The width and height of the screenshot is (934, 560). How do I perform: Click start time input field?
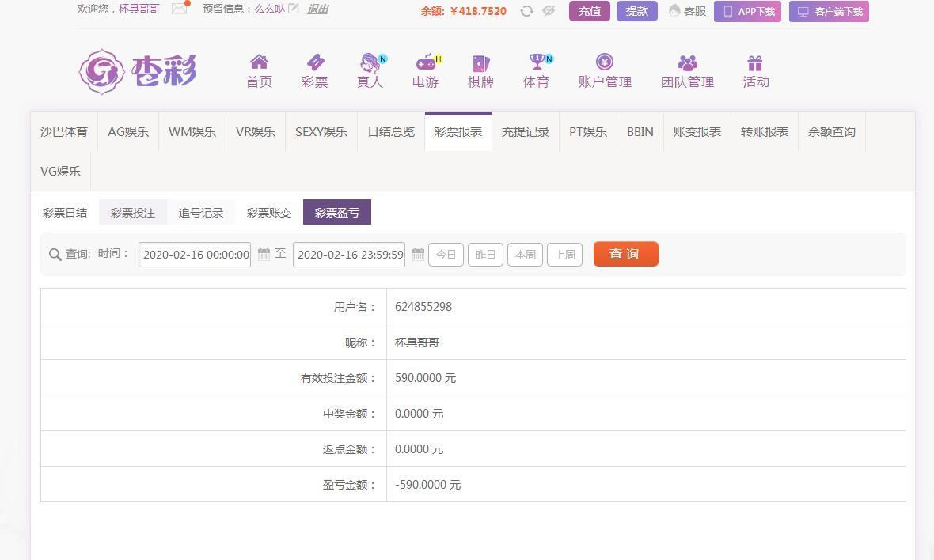(x=195, y=255)
